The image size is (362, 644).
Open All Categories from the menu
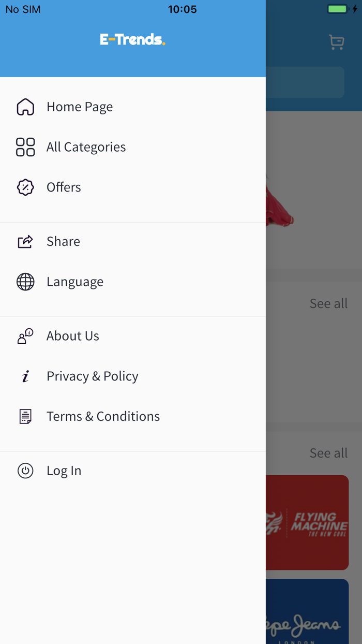click(x=86, y=147)
